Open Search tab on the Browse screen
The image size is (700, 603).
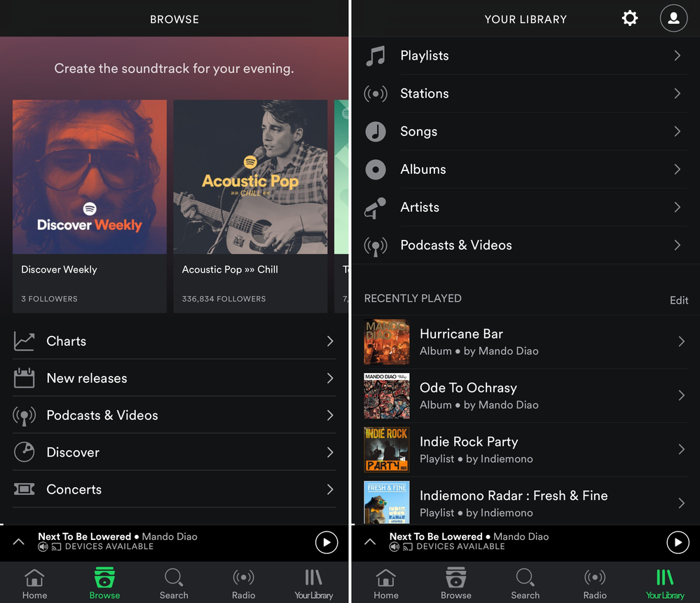[174, 583]
